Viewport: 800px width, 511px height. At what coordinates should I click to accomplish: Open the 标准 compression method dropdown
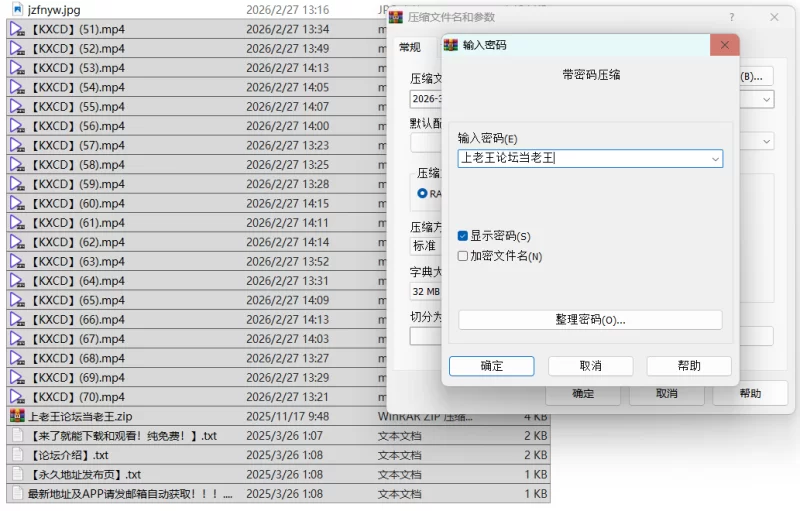(x=426, y=246)
